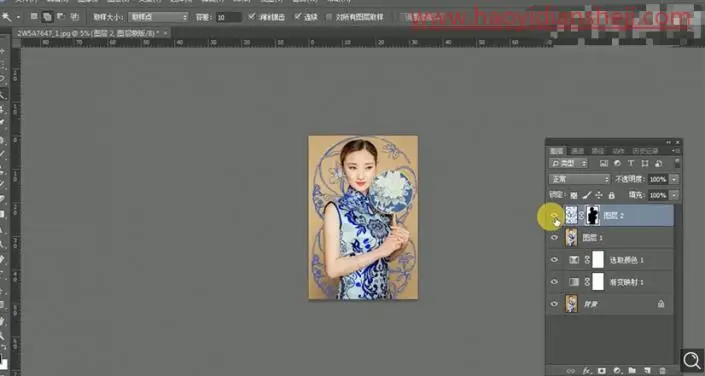This screenshot has height=376, width=705.
Task: Toggle the anti-alias checkbox
Action: tap(252, 17)
